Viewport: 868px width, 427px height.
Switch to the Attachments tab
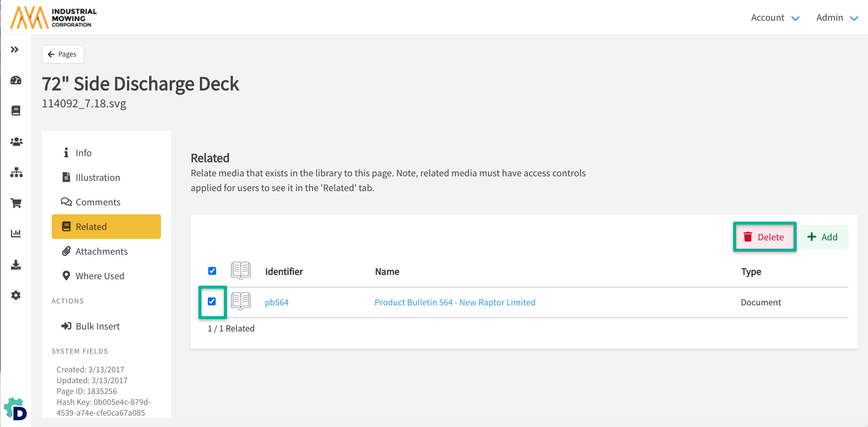pyautogui.click(x=101, y=251)
